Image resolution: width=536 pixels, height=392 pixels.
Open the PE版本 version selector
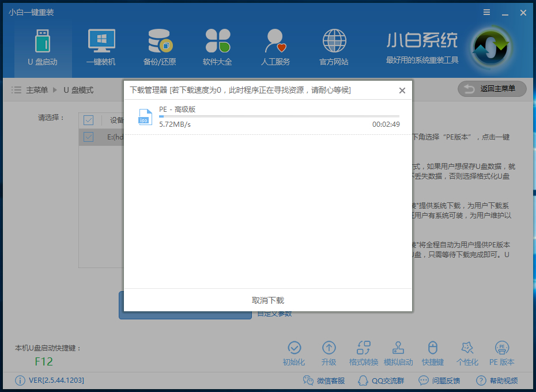pos(502,352)
